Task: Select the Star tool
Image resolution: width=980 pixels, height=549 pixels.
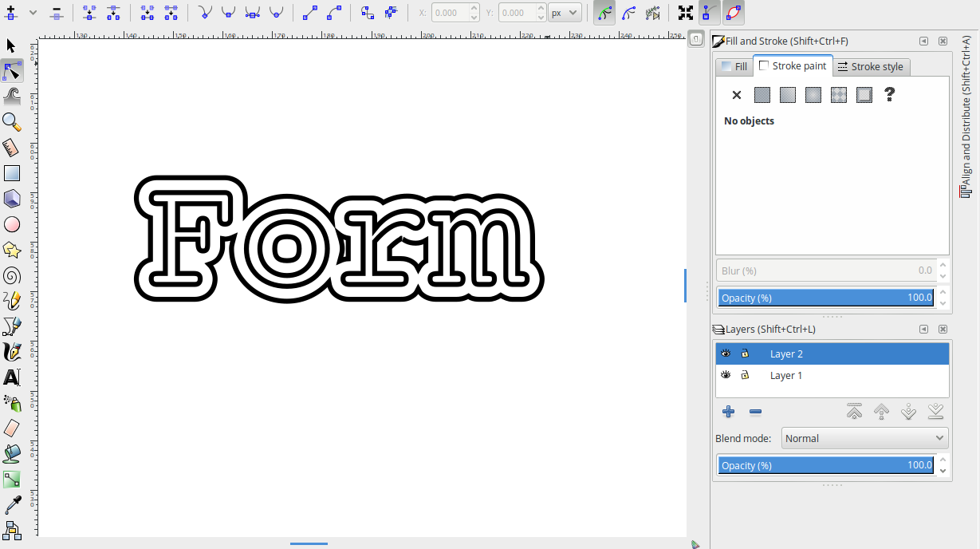Action: click(x=12, y=250)
